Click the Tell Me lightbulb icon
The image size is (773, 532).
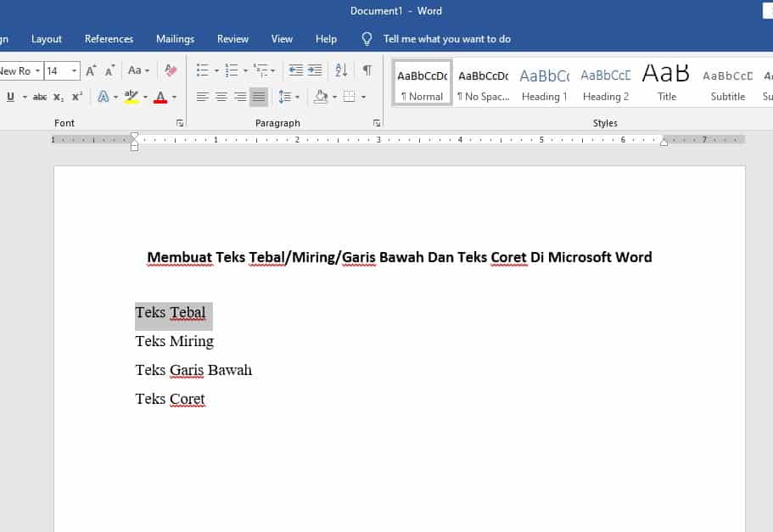pos(367,39)
